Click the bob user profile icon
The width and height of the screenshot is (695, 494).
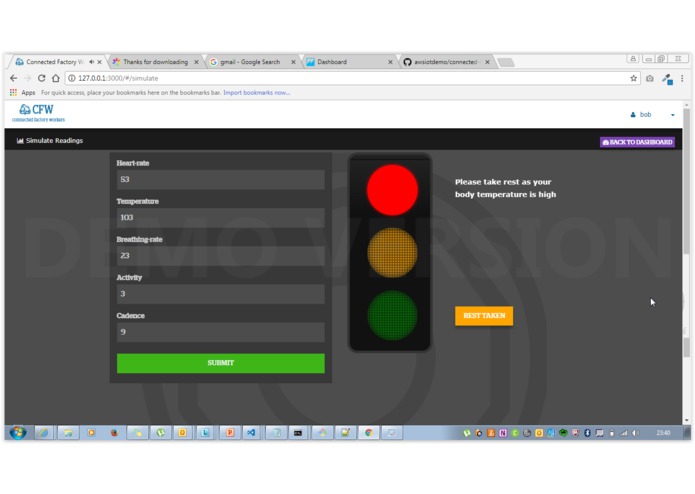(633, 115)
